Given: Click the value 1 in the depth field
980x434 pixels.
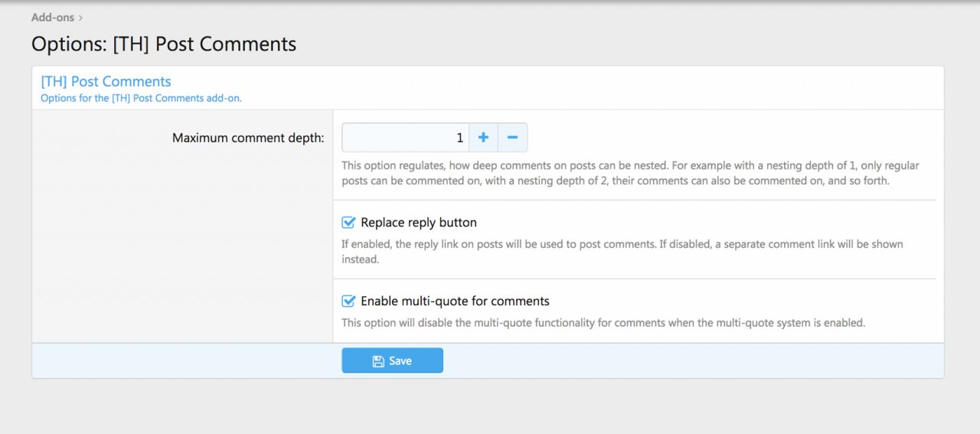Looking at the screenshot, I should click(x=459, y=138).
